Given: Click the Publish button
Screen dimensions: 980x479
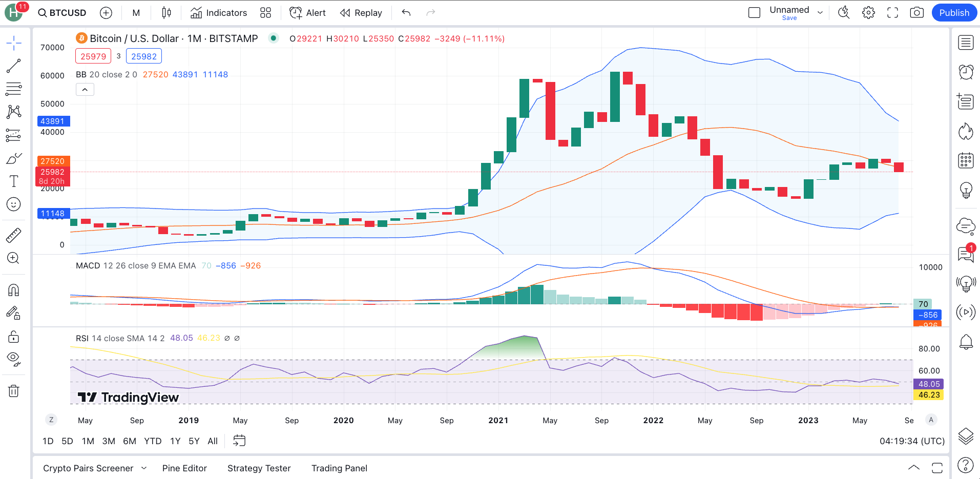Looking at the screenshot, I should click(953, 12).
